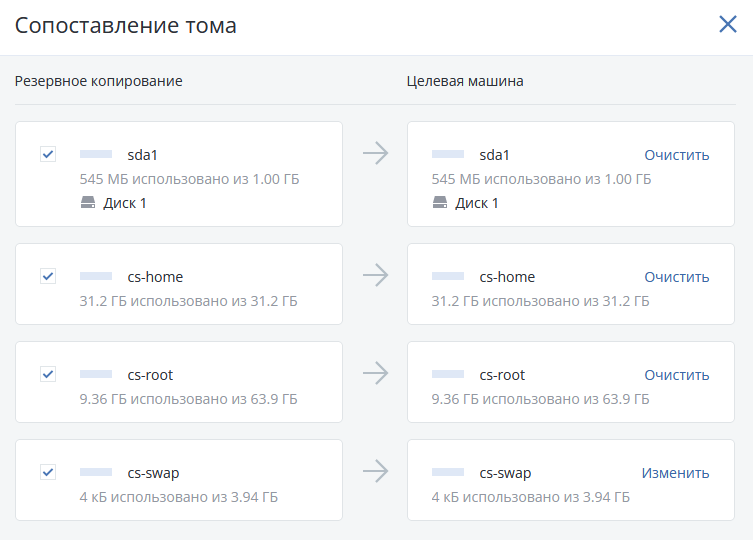
Task: Click the mapping arrow for cs-home
Action: tap(375, 275)
